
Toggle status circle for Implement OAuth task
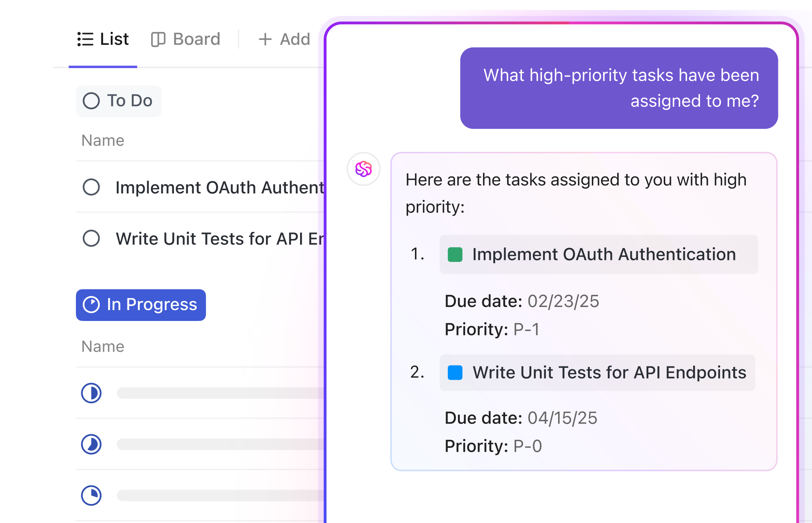coord(91,187)
